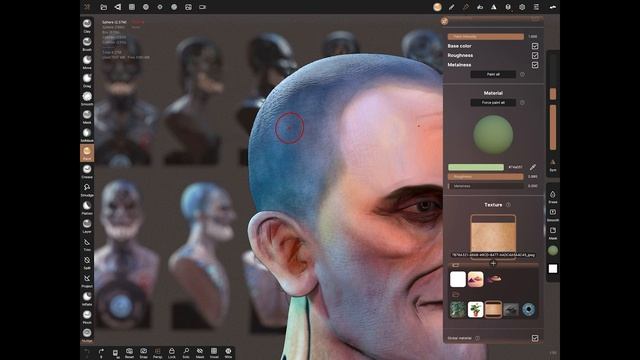The image size is (640, 360).
Task: Open the paint material sphere menu
Action: coord(437,7)
